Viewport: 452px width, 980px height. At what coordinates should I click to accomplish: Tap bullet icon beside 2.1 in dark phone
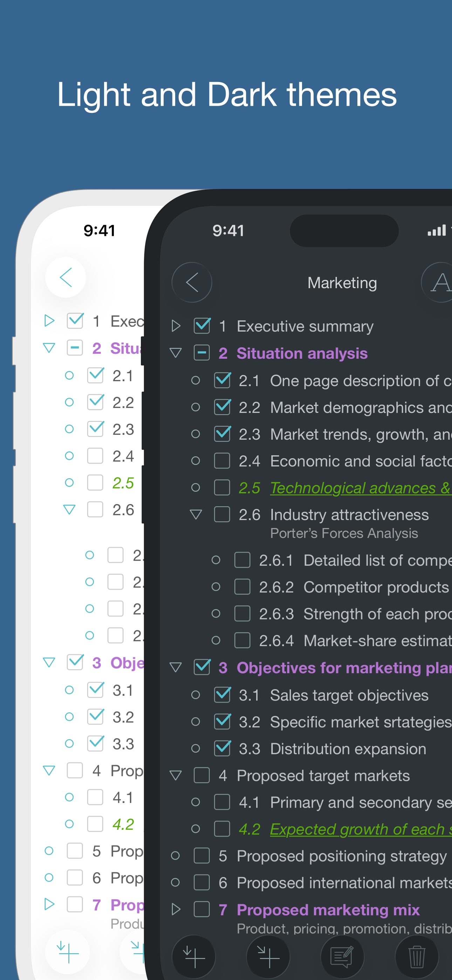click(196, 380)
